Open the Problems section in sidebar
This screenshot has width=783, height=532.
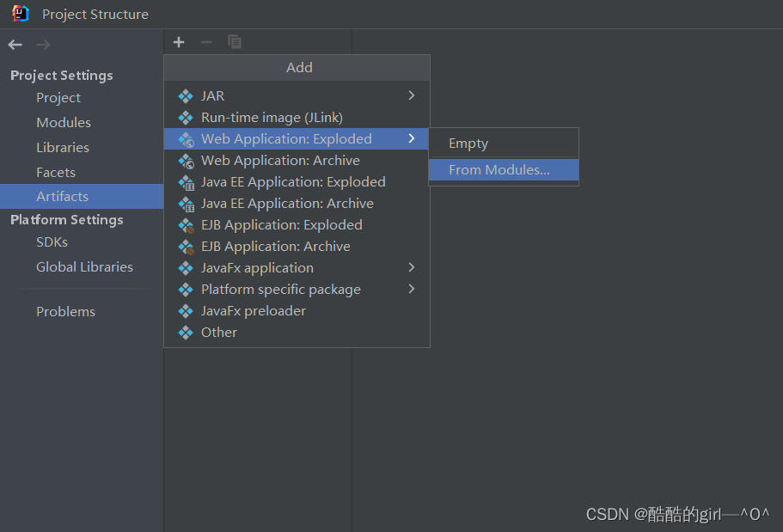coord(65,312)
